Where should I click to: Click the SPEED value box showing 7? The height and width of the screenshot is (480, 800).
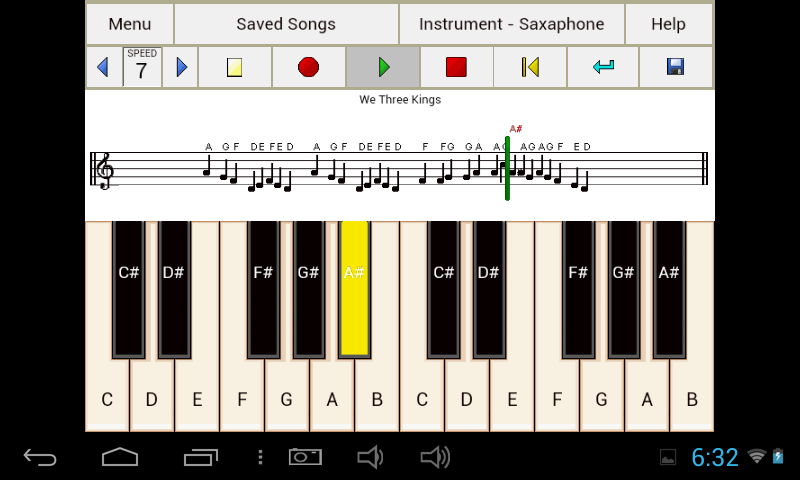[x=142, y=67]
